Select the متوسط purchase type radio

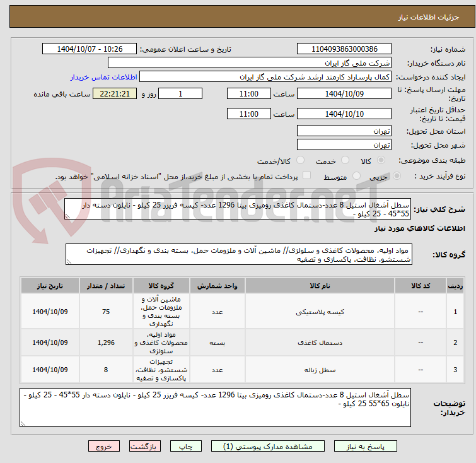[356, 176]
